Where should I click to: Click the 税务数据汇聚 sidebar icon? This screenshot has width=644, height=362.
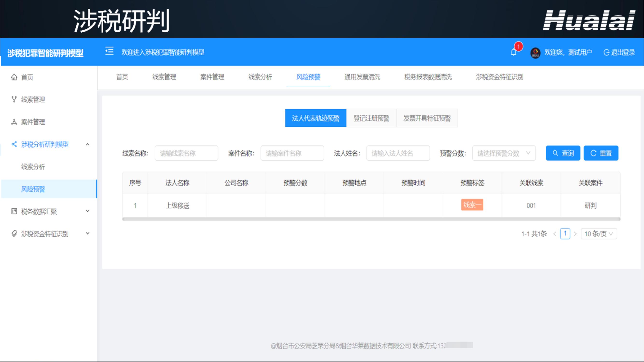coord(14,211)
